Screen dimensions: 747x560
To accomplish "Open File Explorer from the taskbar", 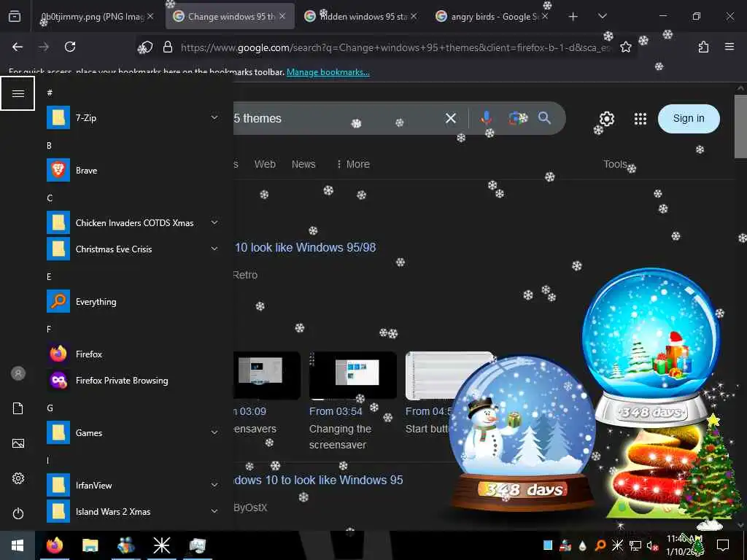I will 90,545.
